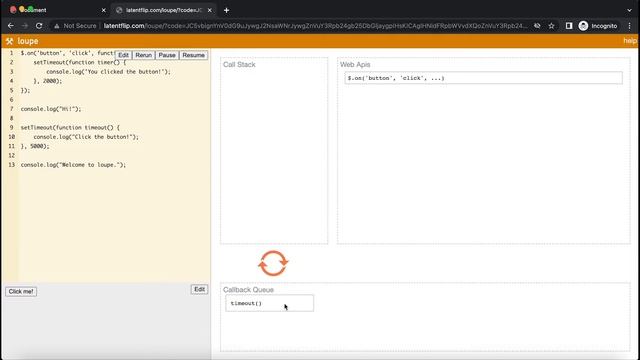This screenshot has height=360, width=640.
Task: Click the 'Call Stack' heading
Action: (x=239, y=64)
